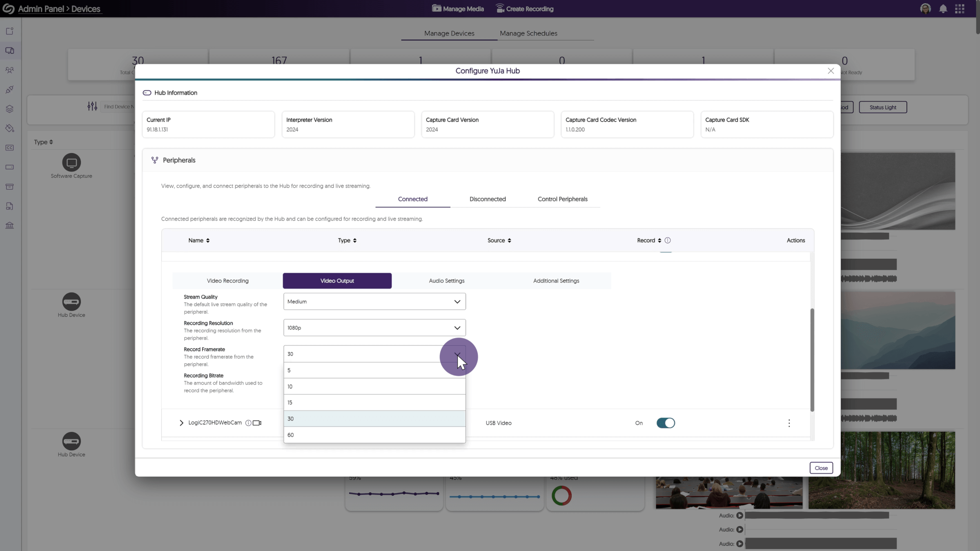Select 5 in the Record Framerate list
The width and height of the screenshot is (980, 551).
[374, 370]
